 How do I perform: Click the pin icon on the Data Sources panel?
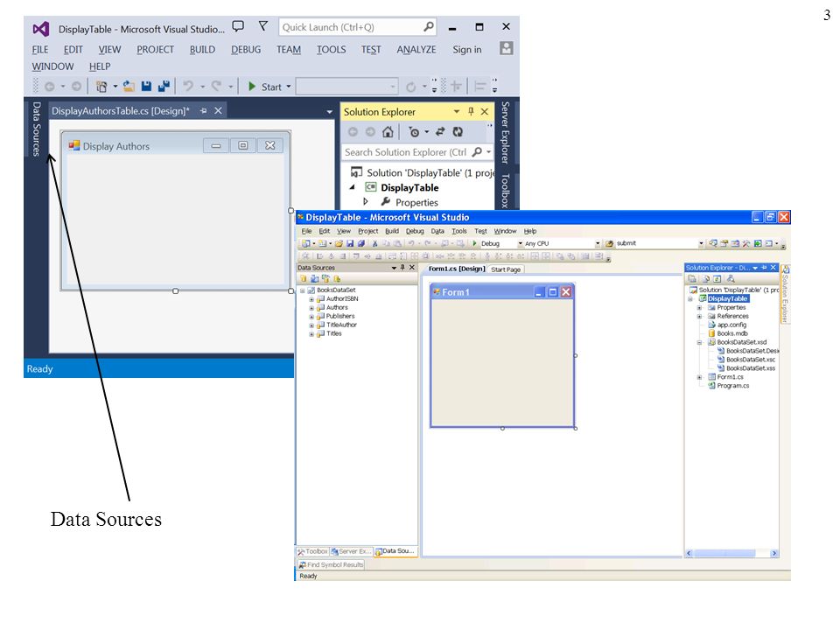point(402,268)
